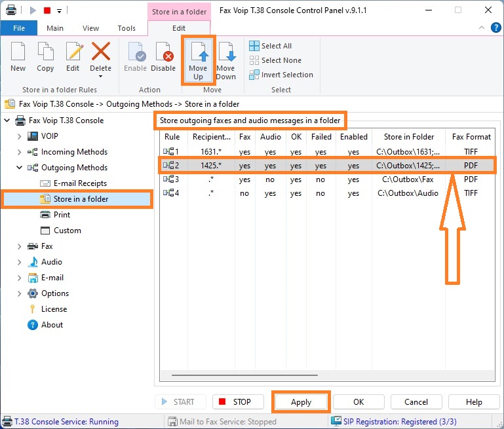This screenshot has width=504, height=429.
Task: Switch to the Edit ribbon tab
Action: (x=179, y=28)
